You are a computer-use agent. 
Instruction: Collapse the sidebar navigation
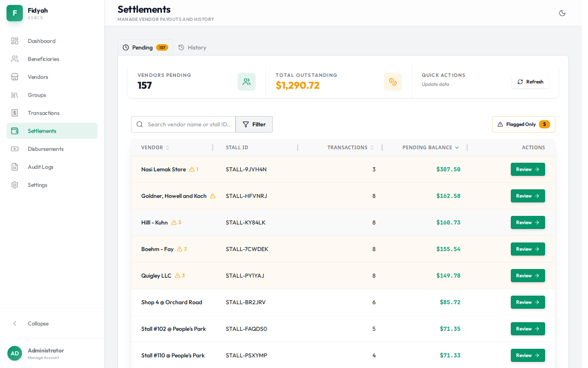pos(38,323)
